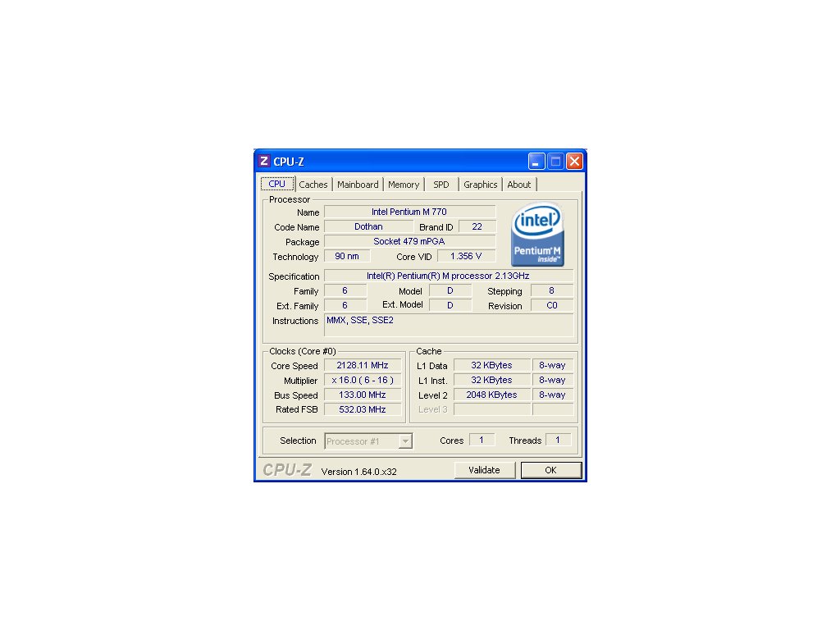Click the Package value Socket 479 mPGA

tap(410, 241)
